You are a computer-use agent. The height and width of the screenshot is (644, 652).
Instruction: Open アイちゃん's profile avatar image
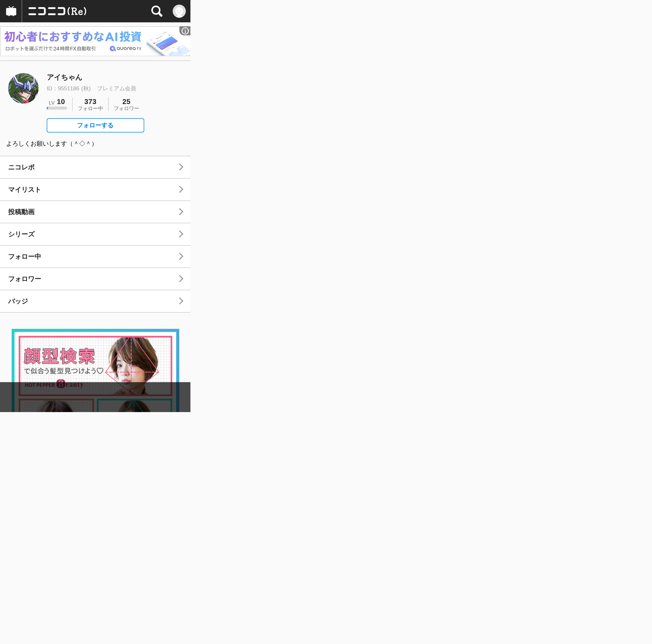point(23,88)
